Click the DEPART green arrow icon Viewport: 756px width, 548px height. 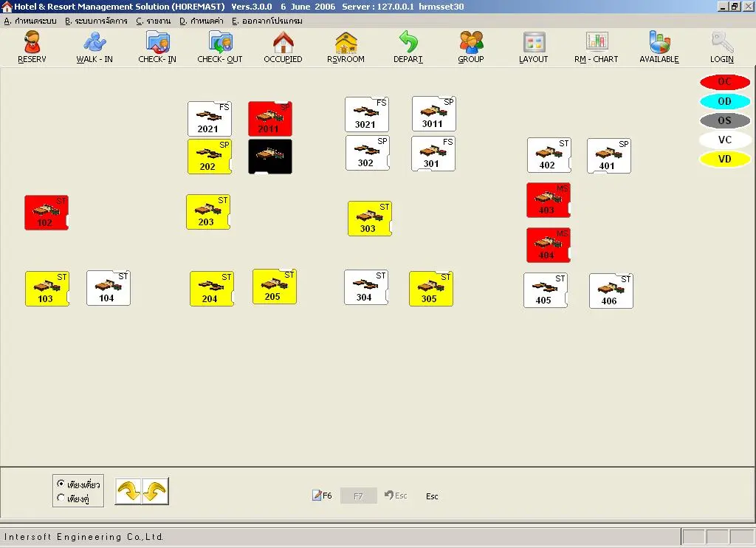[408, 47]
